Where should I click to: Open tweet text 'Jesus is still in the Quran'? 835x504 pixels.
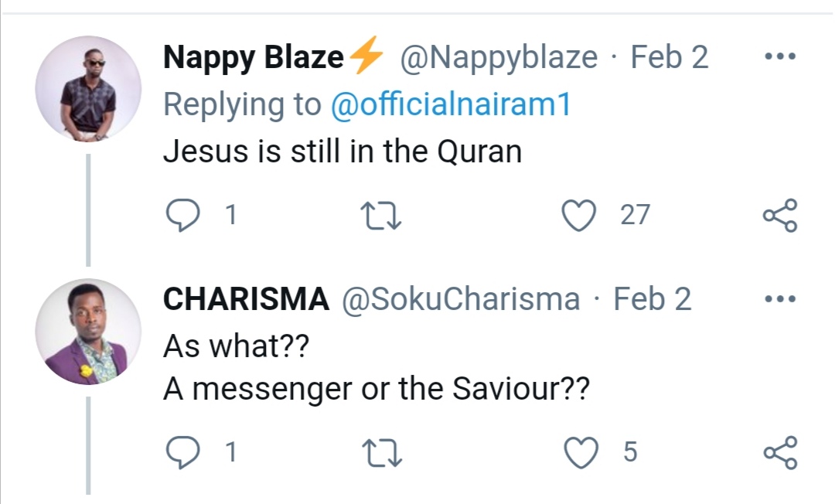click(x=343, y=152)
